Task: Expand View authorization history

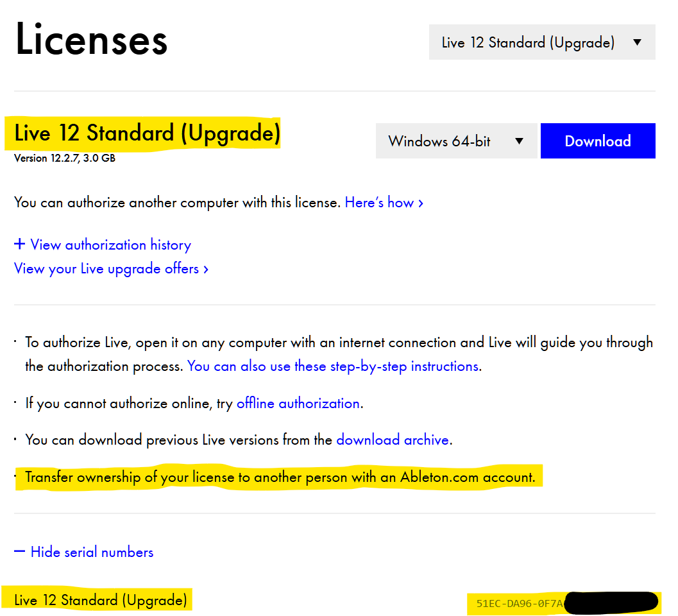Action: [110, 245]
